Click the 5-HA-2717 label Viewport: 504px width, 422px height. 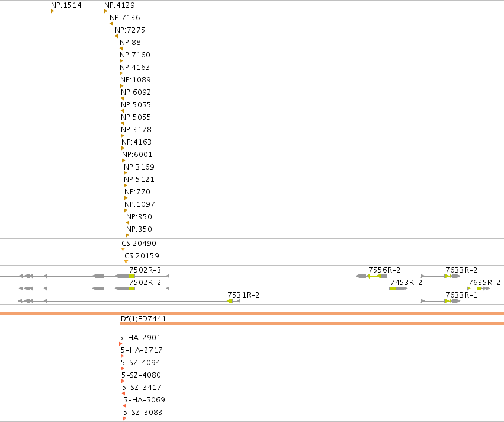(x=142, y=350)
